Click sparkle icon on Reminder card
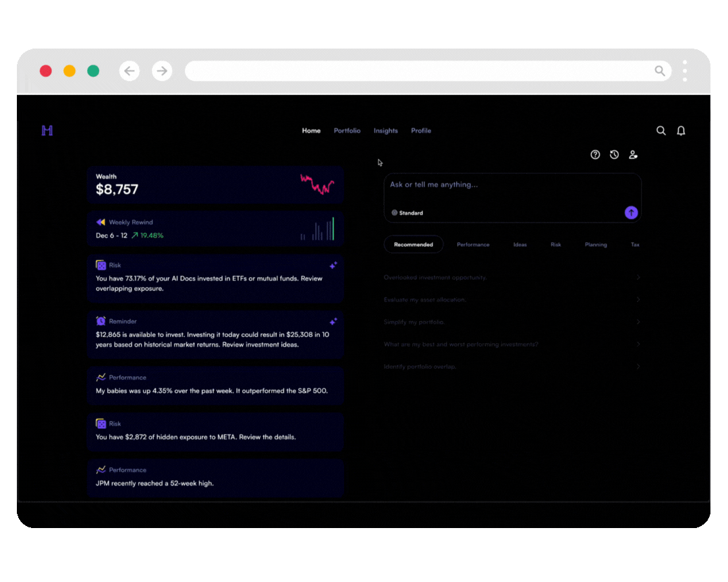This screenshot has width=728, height=582. coord(333,321)
